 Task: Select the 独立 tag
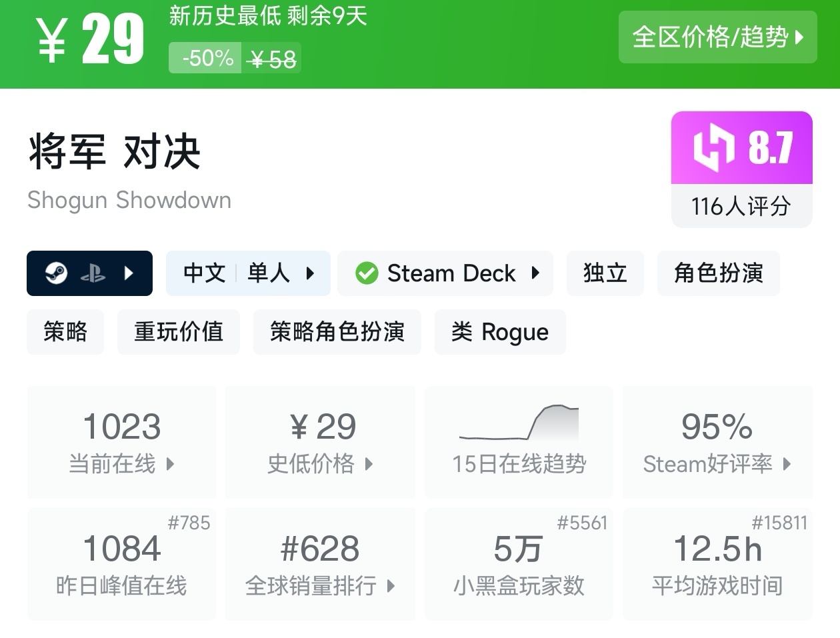605,273
